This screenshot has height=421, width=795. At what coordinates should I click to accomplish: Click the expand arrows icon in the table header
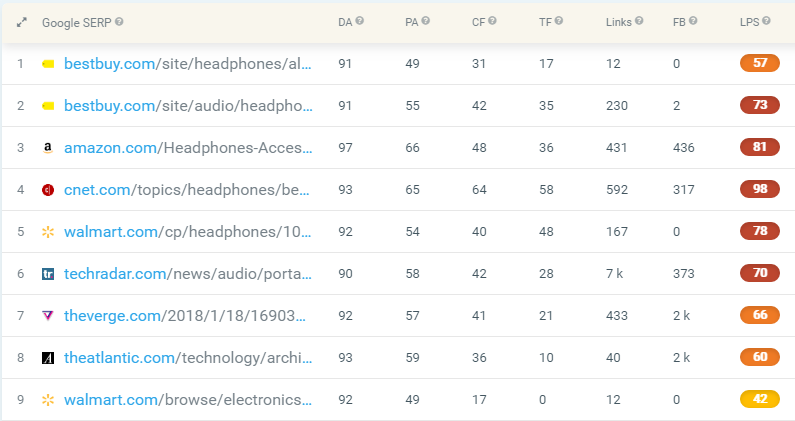point(21,23)
